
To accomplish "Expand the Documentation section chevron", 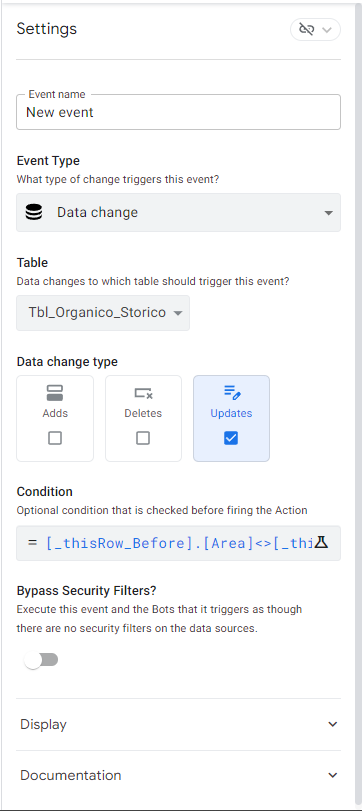I will pyautogui.click(x=333, y=775).
